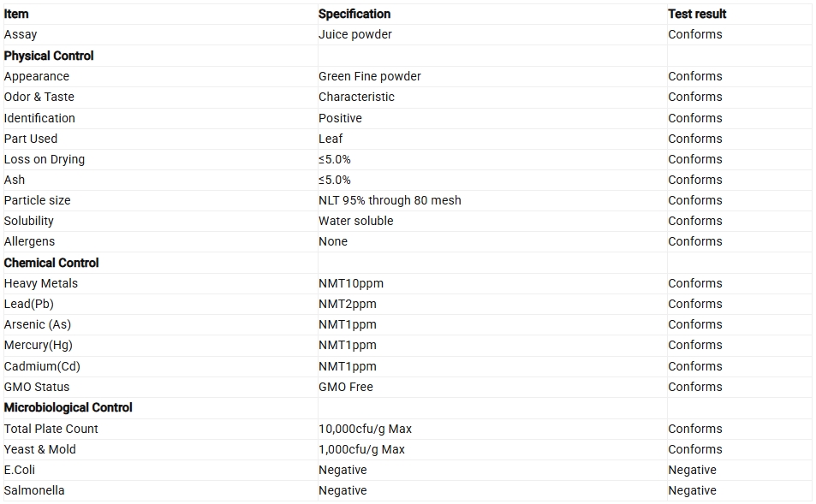Select the E.Coli Negative test result
This screenshot has height=504, width=816.
click(x=692, y=470)
